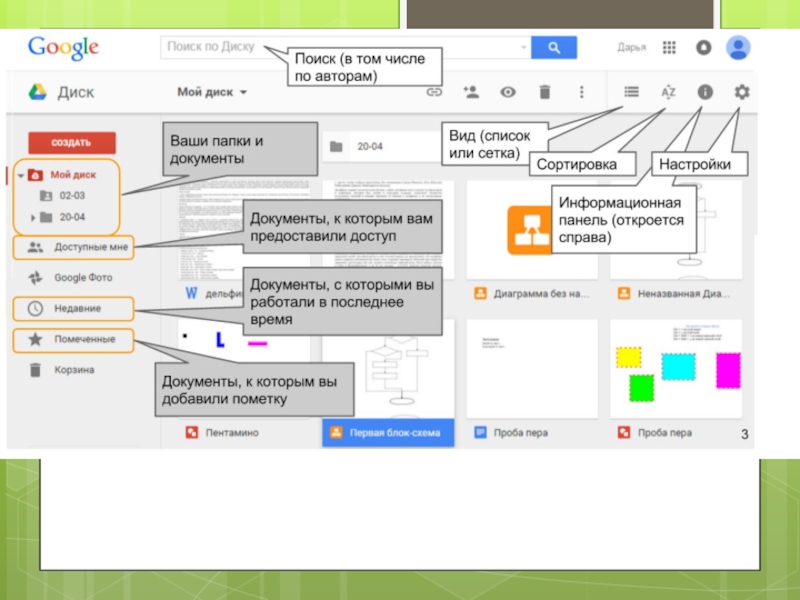Click the red drawing icon beside Пентамино
This screenshot has height=600, width=800.
[x=192, y=432]
